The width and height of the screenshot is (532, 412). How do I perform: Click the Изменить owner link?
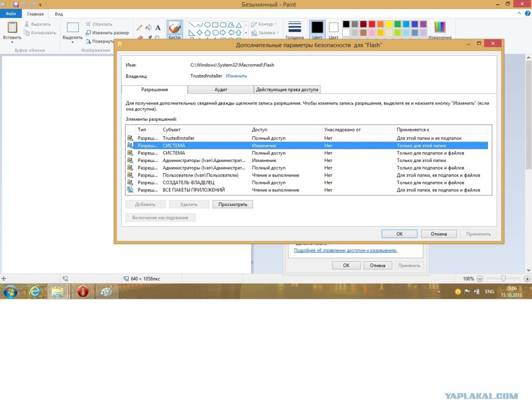pyautogui.click(x=236, y=76)
